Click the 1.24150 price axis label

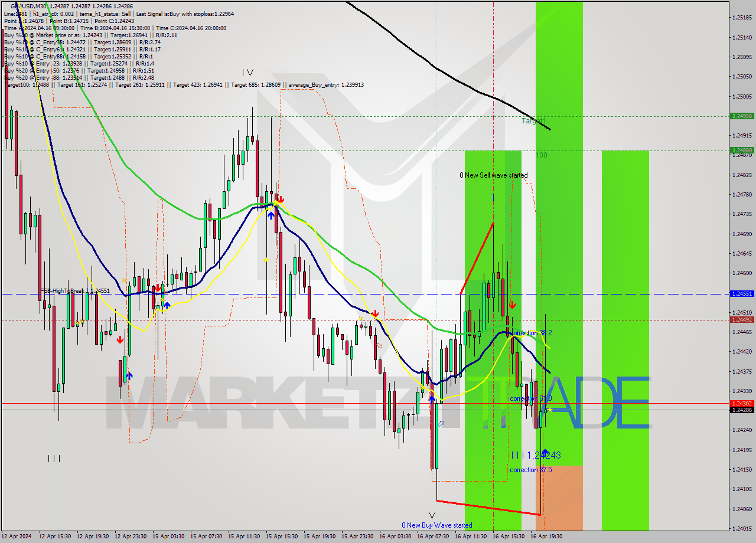pos(742,469)
